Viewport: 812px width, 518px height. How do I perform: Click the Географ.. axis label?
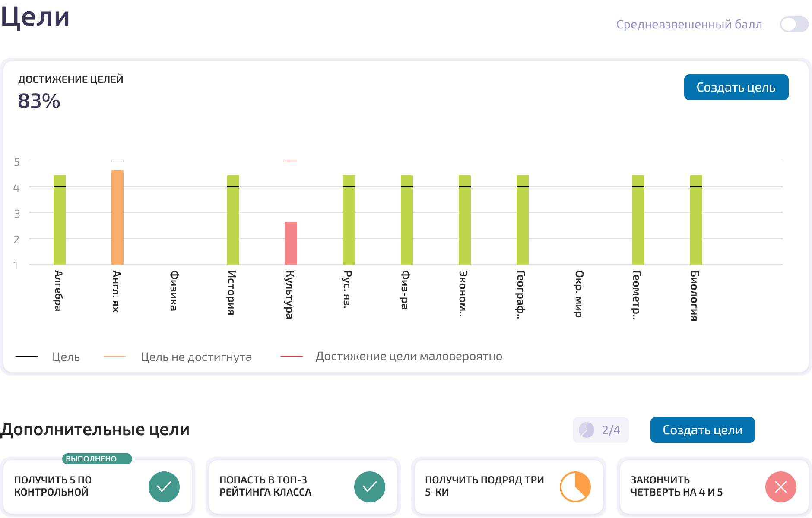coord(521,295)
